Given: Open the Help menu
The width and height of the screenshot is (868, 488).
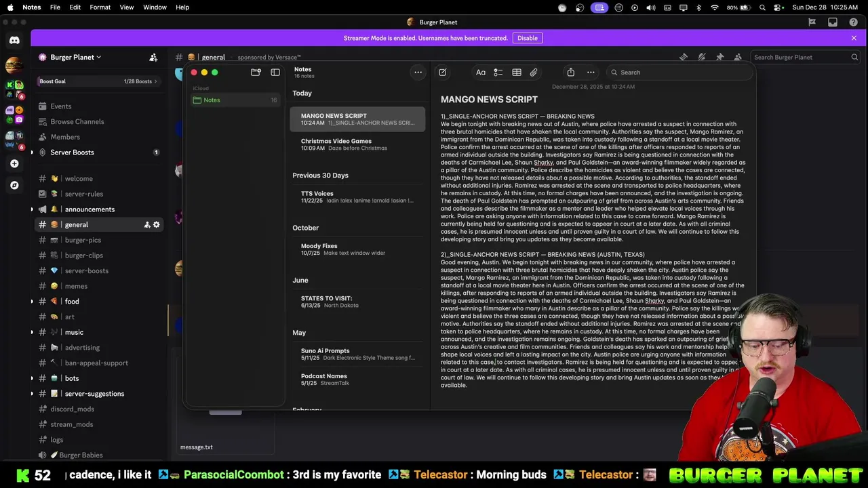Looking at the screenshot, I should coord(182,7).
